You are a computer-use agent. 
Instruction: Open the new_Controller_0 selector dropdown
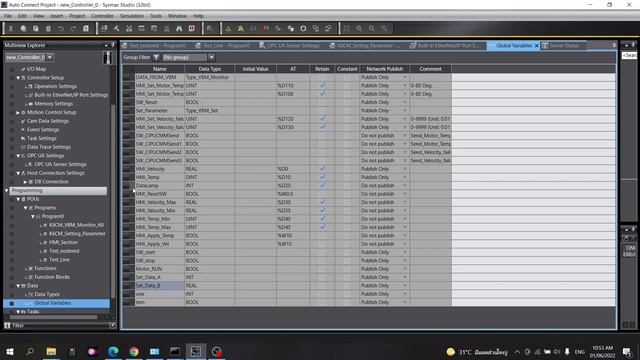pyautogui.click(x=50, y=57)
